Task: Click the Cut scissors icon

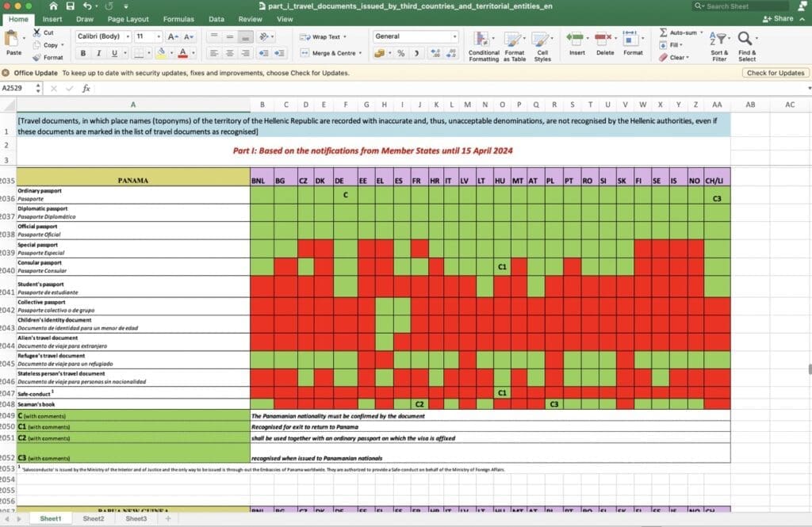Action: (37, 32)
